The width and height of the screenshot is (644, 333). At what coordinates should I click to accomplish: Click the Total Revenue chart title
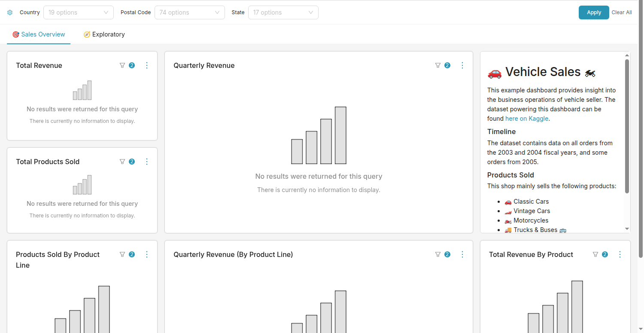pos(39,65)
